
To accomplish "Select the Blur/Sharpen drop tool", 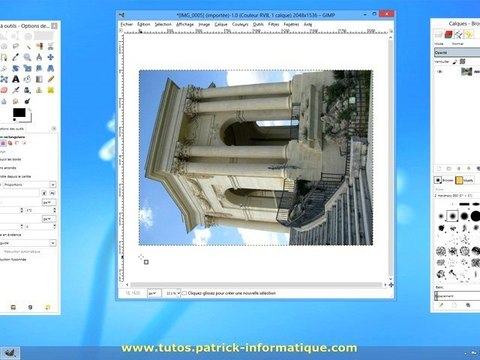I will click(x=4, y=101).
